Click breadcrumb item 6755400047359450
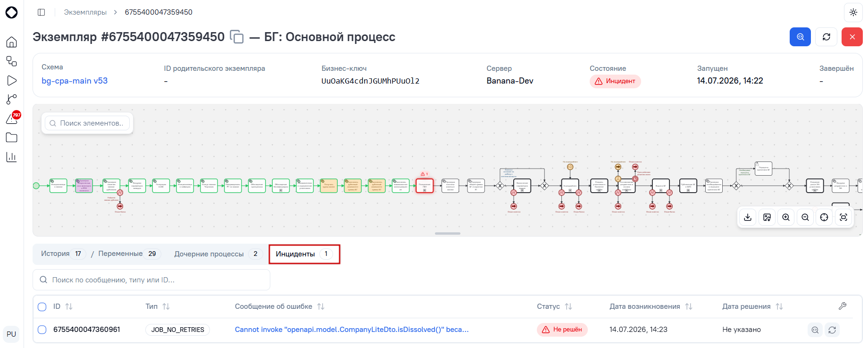 pyautogui.click(x=159, y=12)
